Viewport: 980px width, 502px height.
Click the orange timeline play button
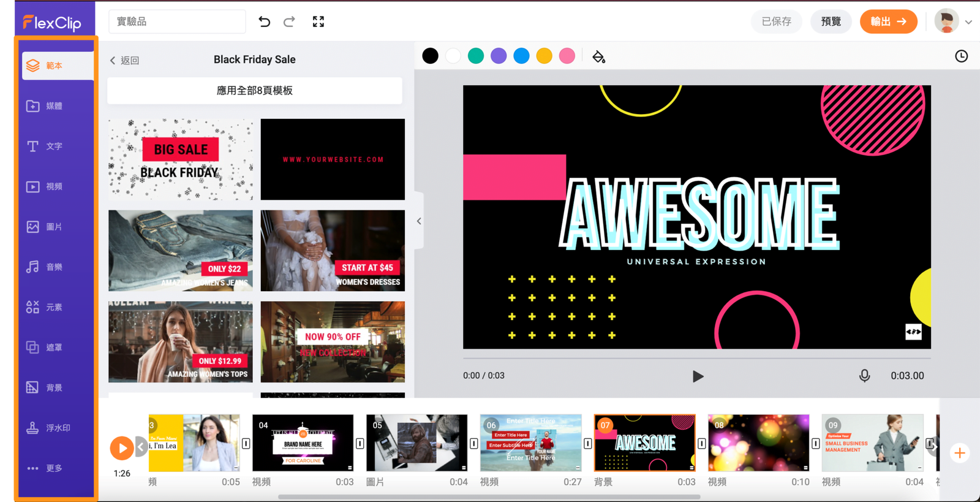click(x=122, y=448)
